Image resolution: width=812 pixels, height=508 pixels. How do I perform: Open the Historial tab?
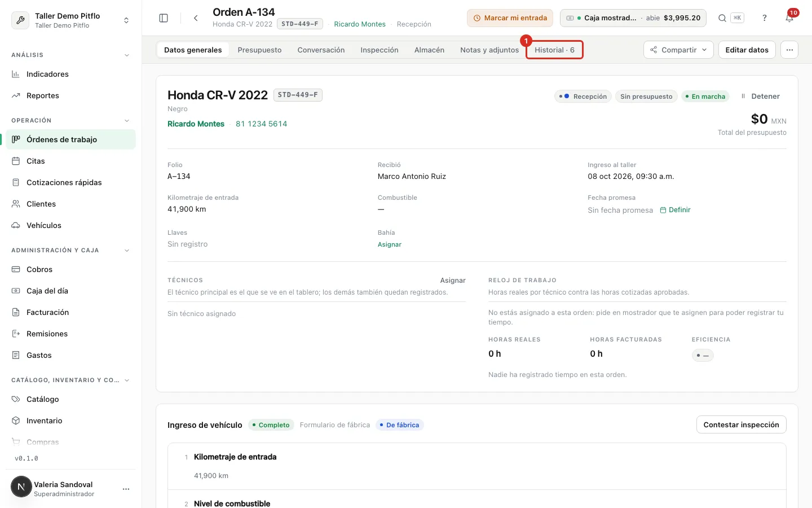click(x=555, y=50)
